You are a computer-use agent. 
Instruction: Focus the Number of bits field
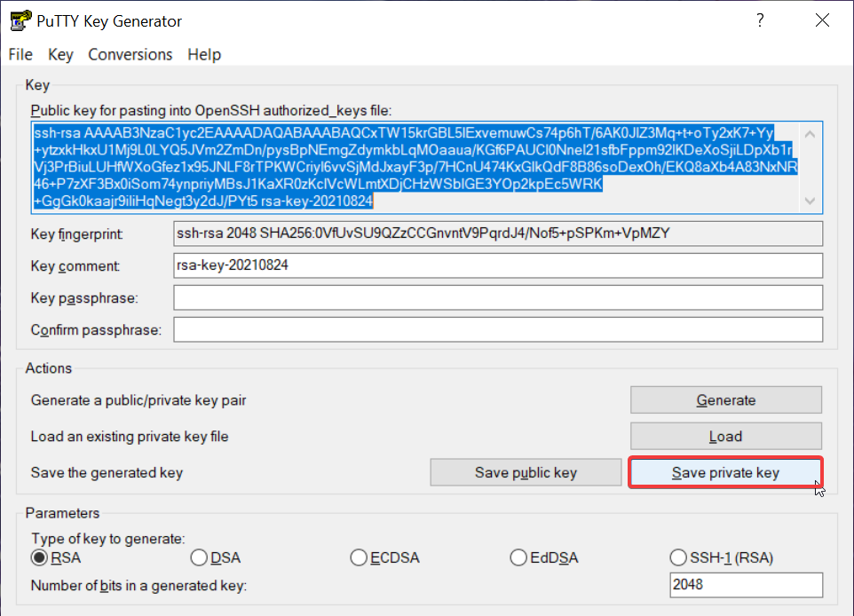(x=746, y=585)
